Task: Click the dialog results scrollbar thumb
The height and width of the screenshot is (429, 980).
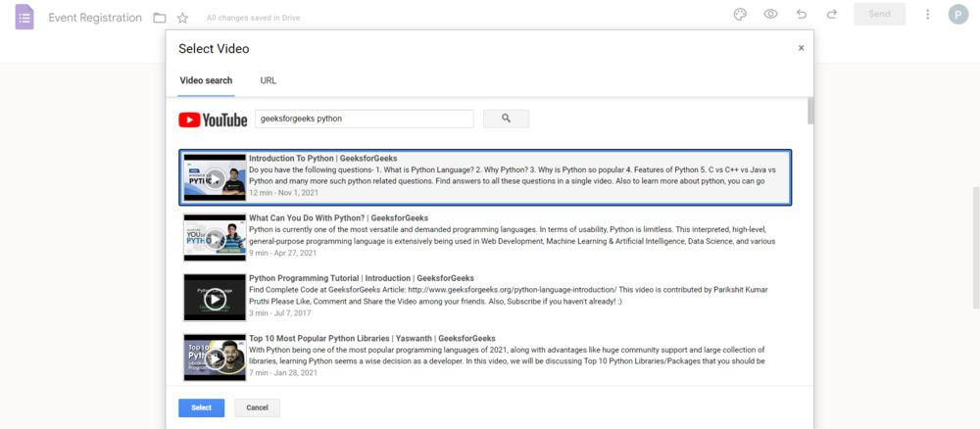Action: tap(810, 111)
